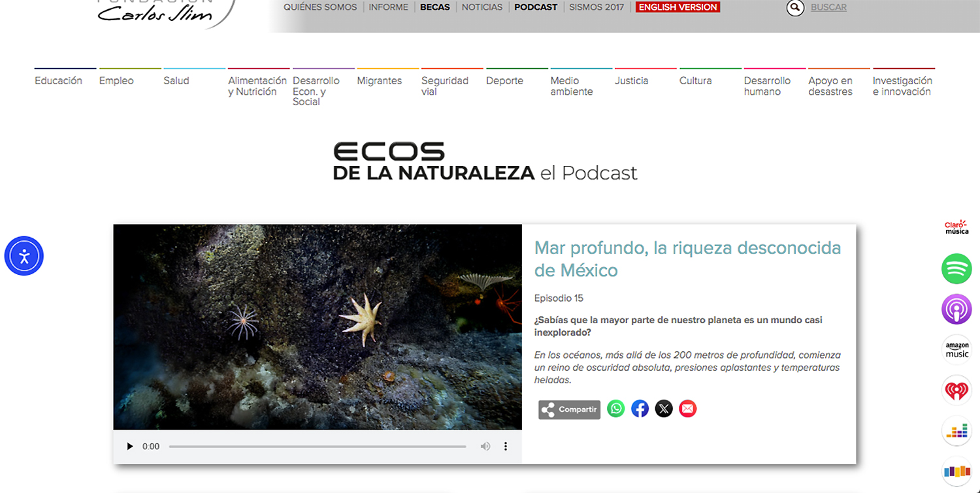Play the podcast audio
Viewport: 980px width, 493px height.
click(x=129, y=447)
